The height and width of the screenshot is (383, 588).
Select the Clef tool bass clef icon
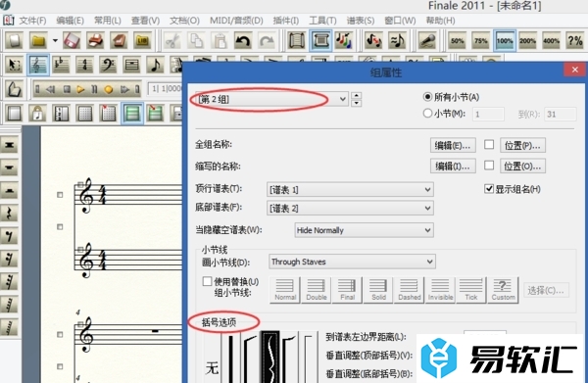[108, 66]
